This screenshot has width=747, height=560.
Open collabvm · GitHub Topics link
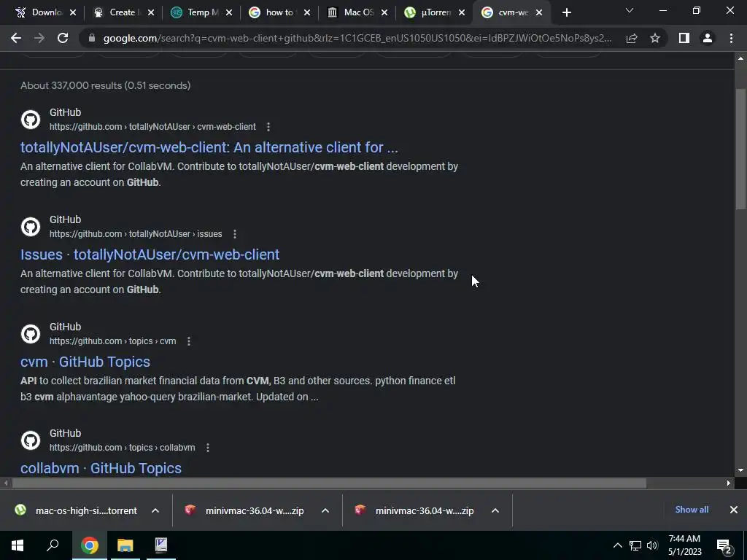[101, 468]
